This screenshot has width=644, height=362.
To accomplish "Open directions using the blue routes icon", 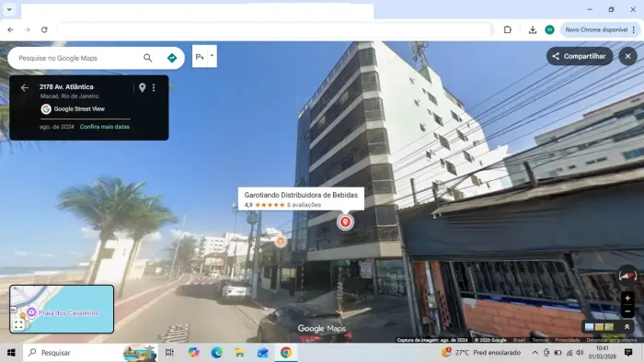I will click(172, 58).
